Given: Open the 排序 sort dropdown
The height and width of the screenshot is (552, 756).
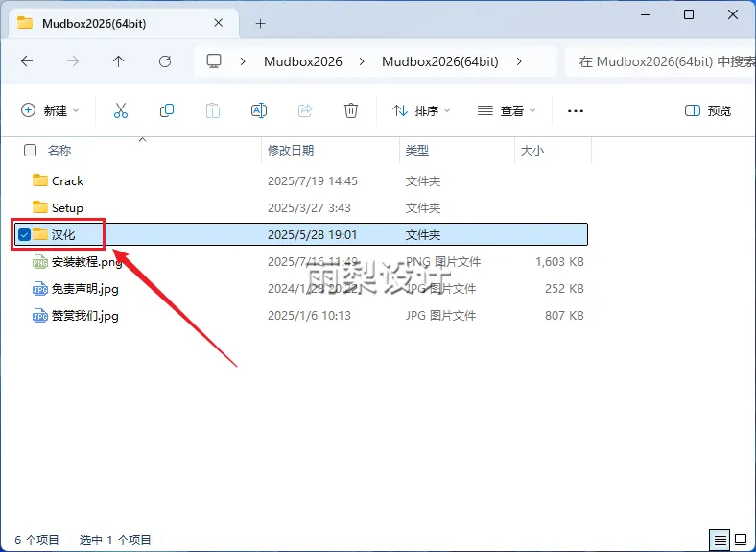Looking at the screenshot, I should tap(421, 110).
